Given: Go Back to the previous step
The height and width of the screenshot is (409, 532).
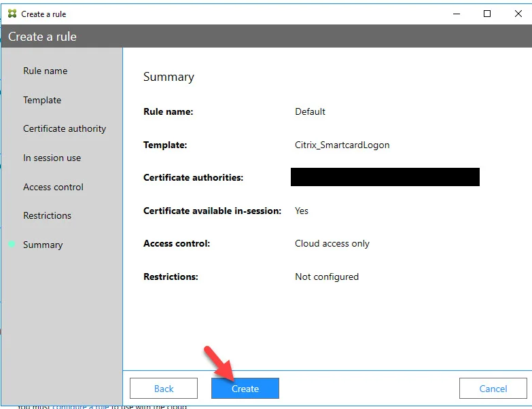Looking at the screenshot, I should pyautogui.click(x=164, y=389).
